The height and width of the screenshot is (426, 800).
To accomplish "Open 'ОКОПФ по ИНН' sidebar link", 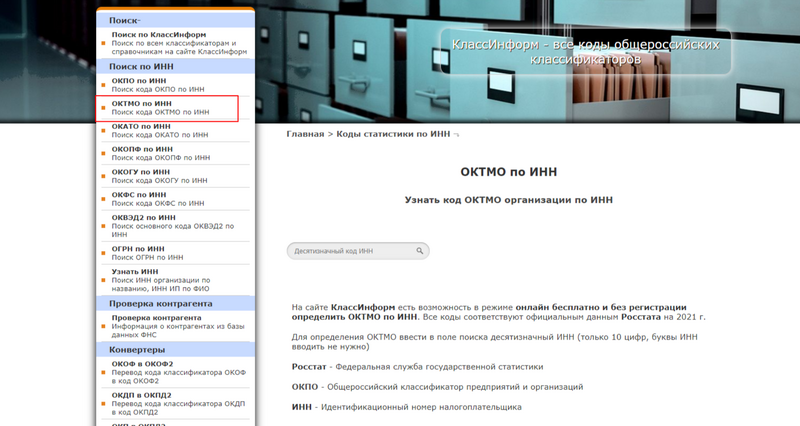I will (142, 149).
